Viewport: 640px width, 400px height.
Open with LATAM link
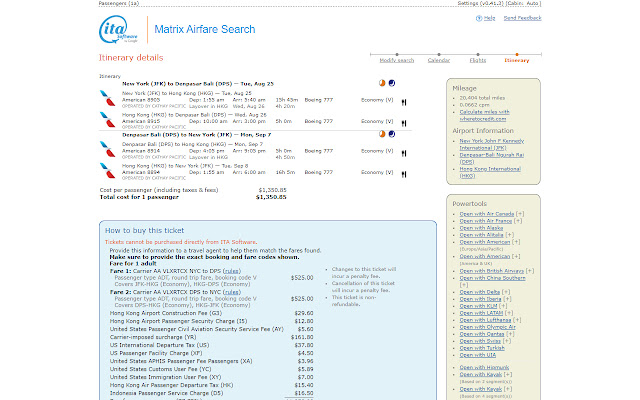coord(481,313)
